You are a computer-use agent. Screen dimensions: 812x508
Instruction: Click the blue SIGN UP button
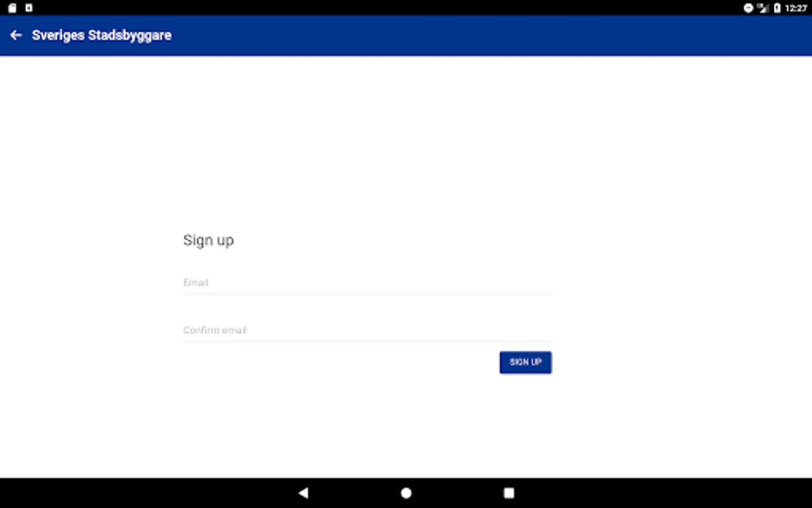point(525,362)
